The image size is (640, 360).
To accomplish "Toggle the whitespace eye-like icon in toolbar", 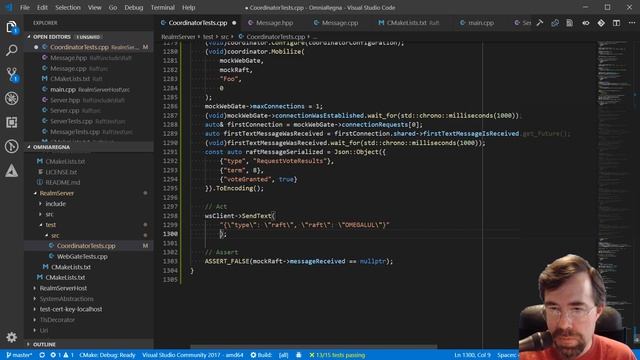I will [x=586, y=23].
